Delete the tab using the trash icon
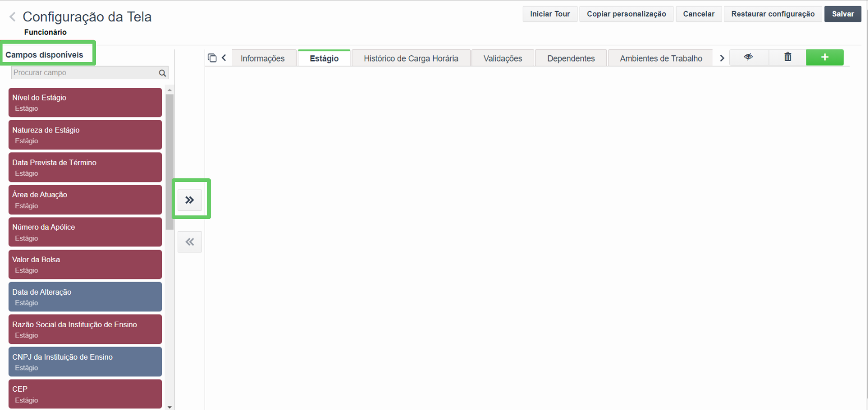Image resolution: width=868 pixels, height=410 pixels. tap(788, 57)
